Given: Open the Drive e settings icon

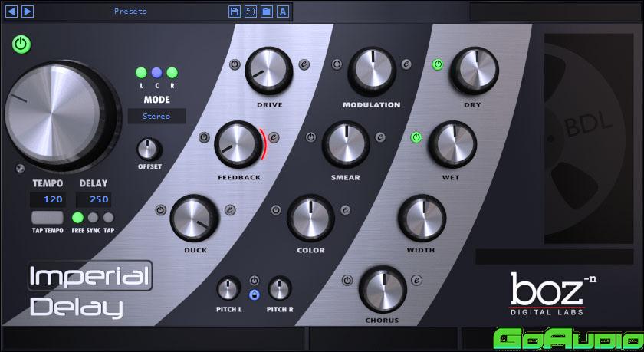Looking at the screenshot, I should (304, 64).
